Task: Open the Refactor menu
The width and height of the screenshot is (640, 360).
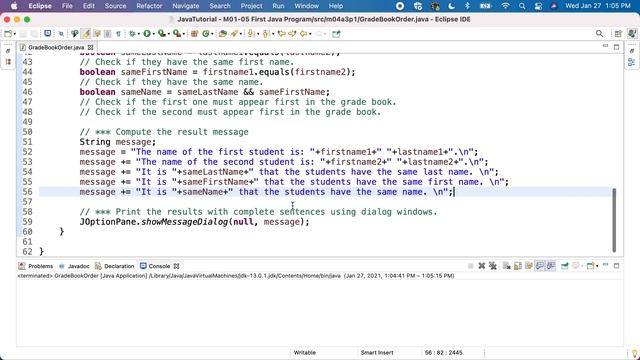Action: (149, 6)
